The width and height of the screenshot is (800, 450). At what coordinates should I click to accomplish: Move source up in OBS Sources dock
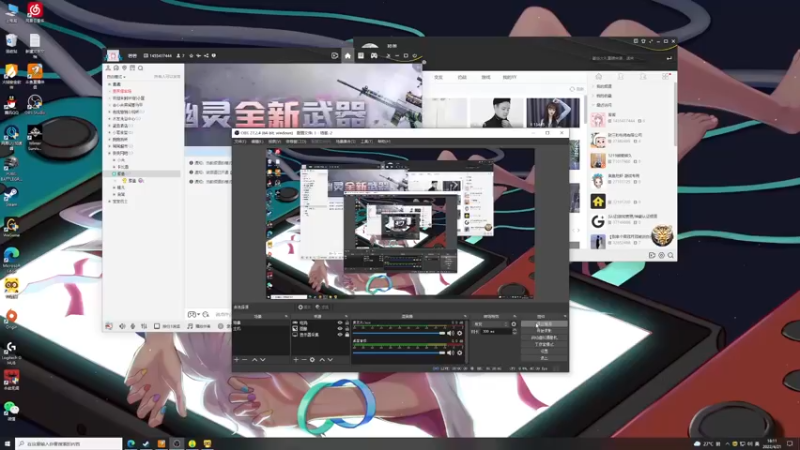point(322,360)
